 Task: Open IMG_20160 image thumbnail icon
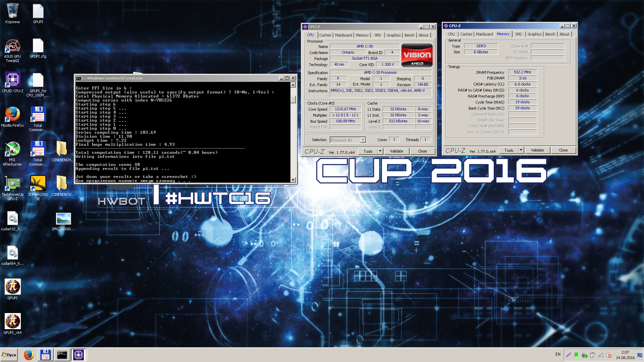coord(63,221)
